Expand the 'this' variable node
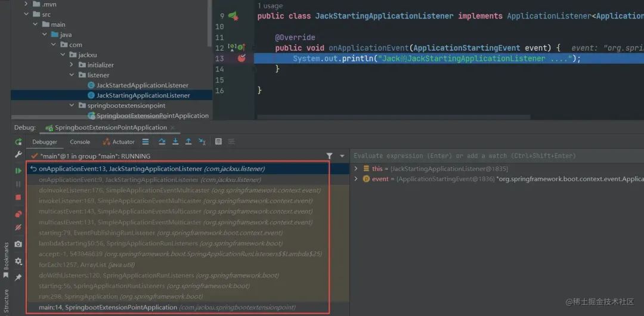This screenshot has height=316, width=644. point(355,169)
